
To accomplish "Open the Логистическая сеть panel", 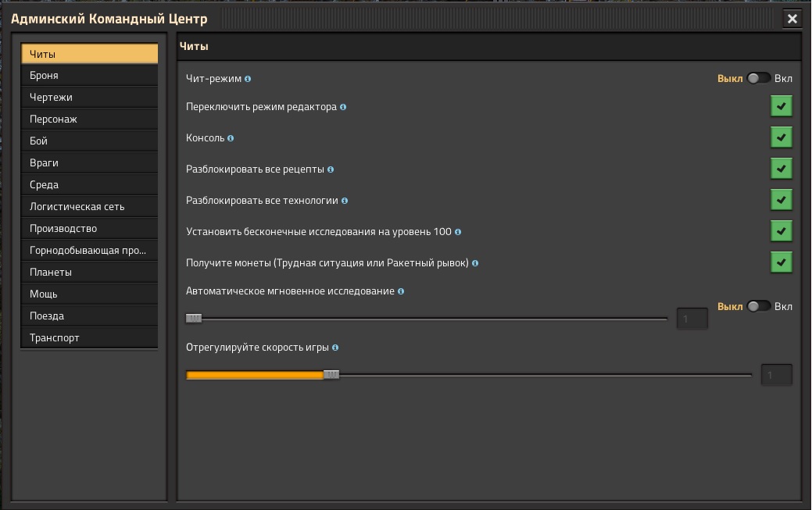I will tap(88, 206).
